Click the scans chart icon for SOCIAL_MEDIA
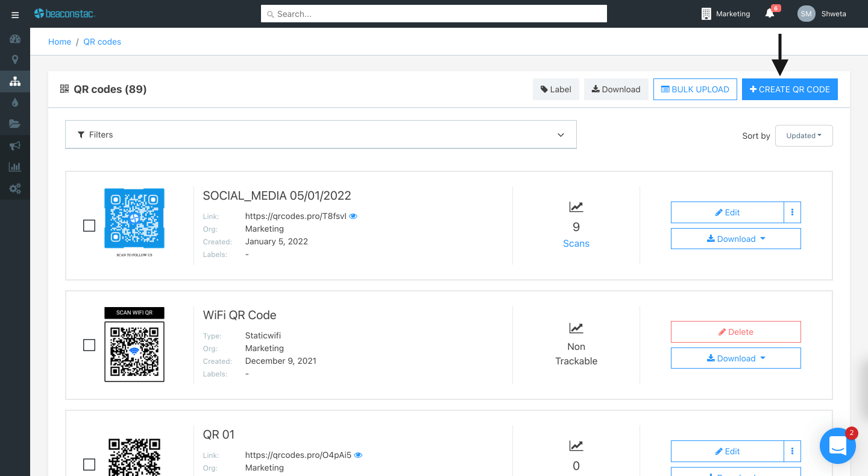The height and width of the screenshot is (476, 868). click(576, 207)
